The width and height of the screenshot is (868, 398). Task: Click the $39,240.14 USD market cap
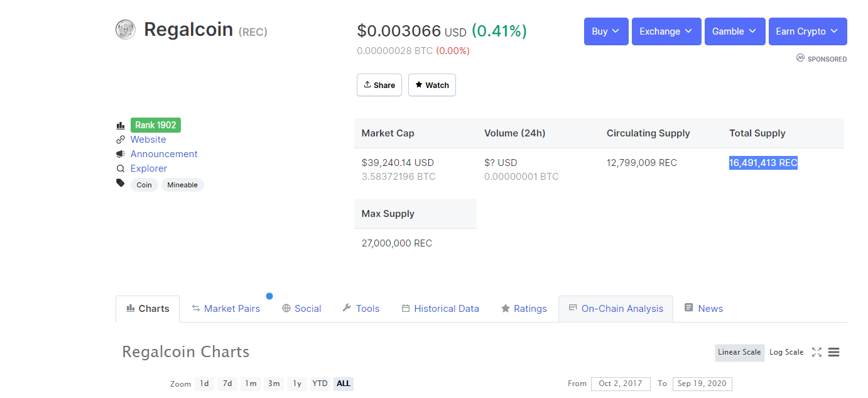point(398,163)
